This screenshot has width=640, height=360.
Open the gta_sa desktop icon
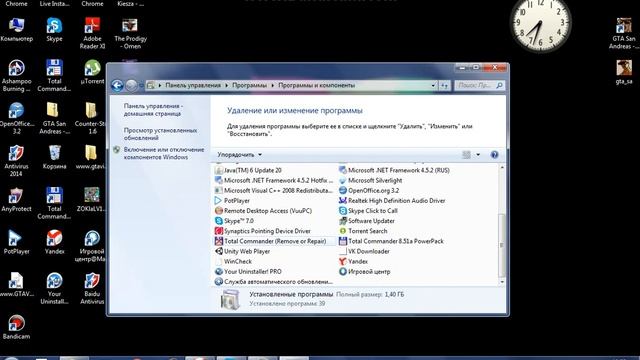(624, 72)
